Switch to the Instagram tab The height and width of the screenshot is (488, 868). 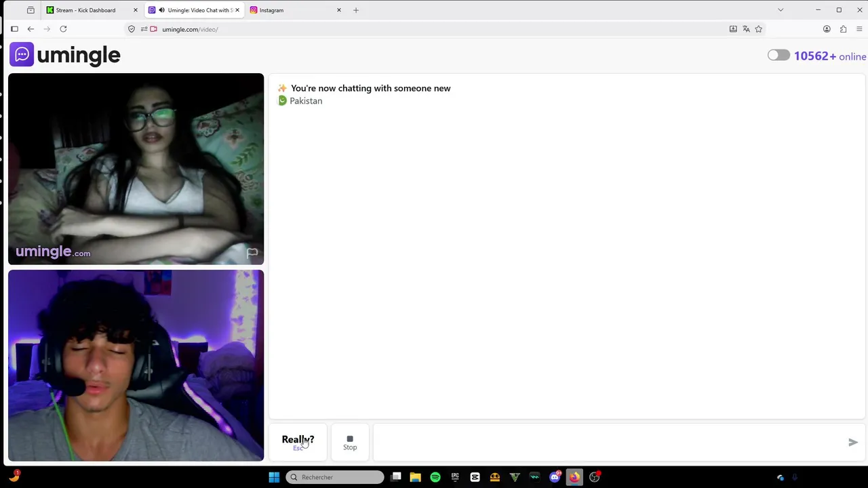click(x=296, y=10)
